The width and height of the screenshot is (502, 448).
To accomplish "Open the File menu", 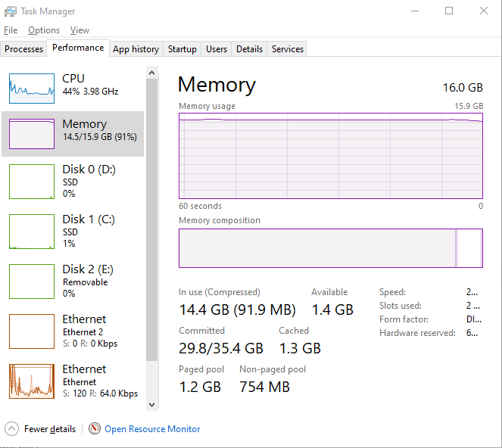I will pyautogui.click(x=11, y=30).
